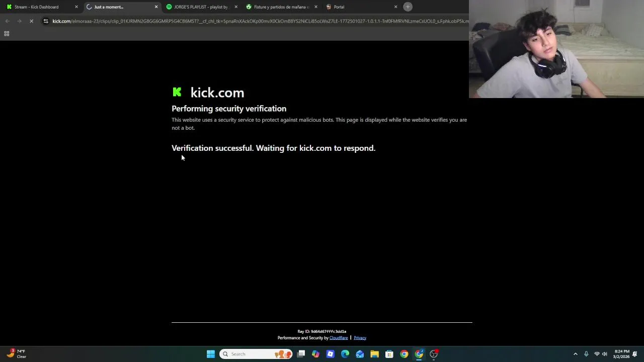Open Task View from the taskbar
Screen dimensions: 644x362
pos(301,354)
